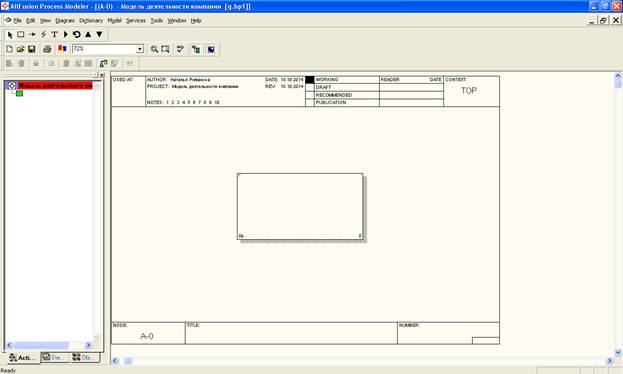Click the highlighted ModelMart user icon
The image size is (623, 374).
point(103,63)
